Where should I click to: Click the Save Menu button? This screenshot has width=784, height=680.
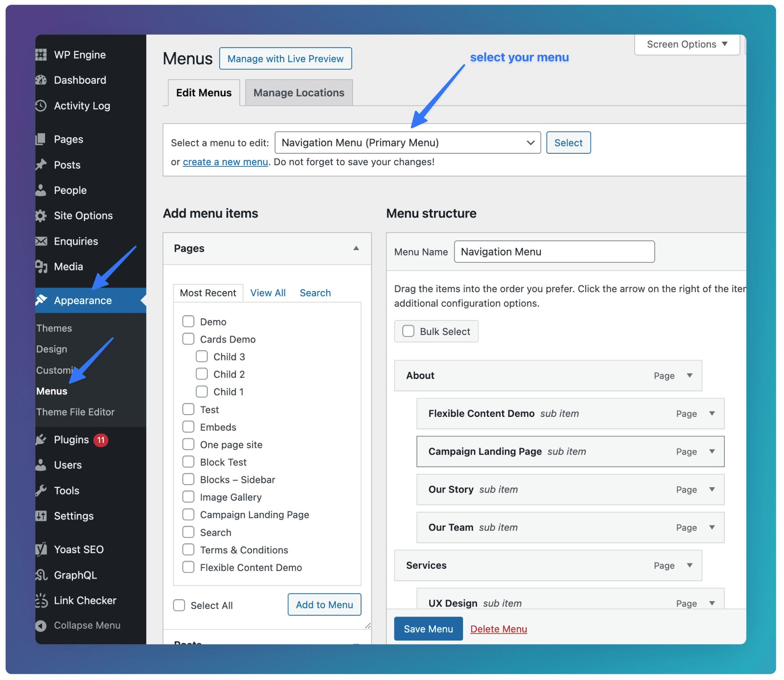pyautogui.click(x=428, y=629)
